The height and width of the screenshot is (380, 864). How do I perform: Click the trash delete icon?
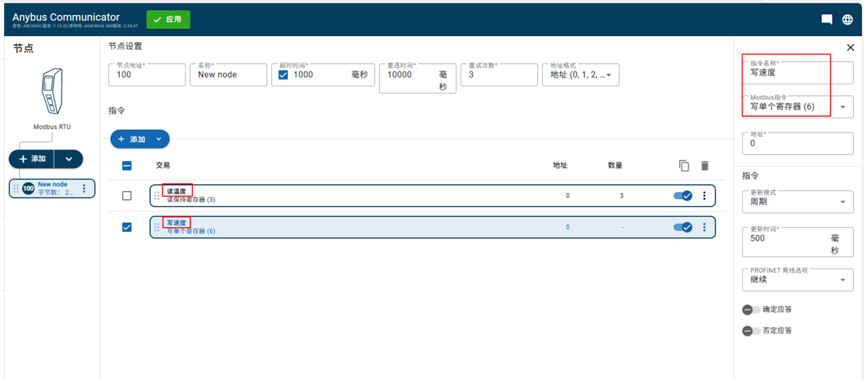pyautogui.click(x=705, y=165)
